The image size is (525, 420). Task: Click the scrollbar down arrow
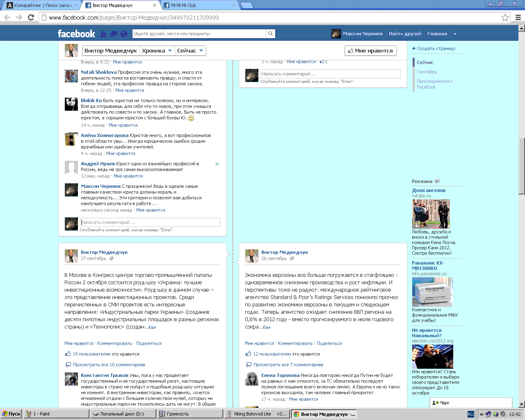(x=522, y=404)
